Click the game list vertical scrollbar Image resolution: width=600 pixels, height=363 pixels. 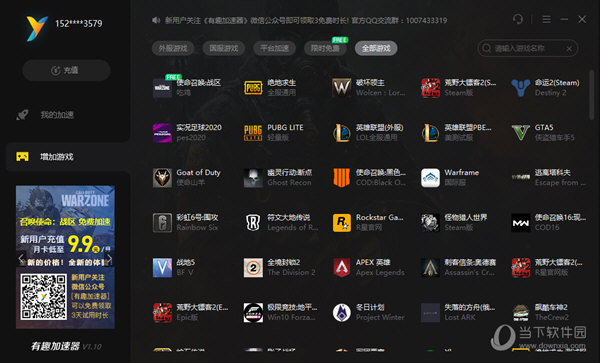point(592,95)
